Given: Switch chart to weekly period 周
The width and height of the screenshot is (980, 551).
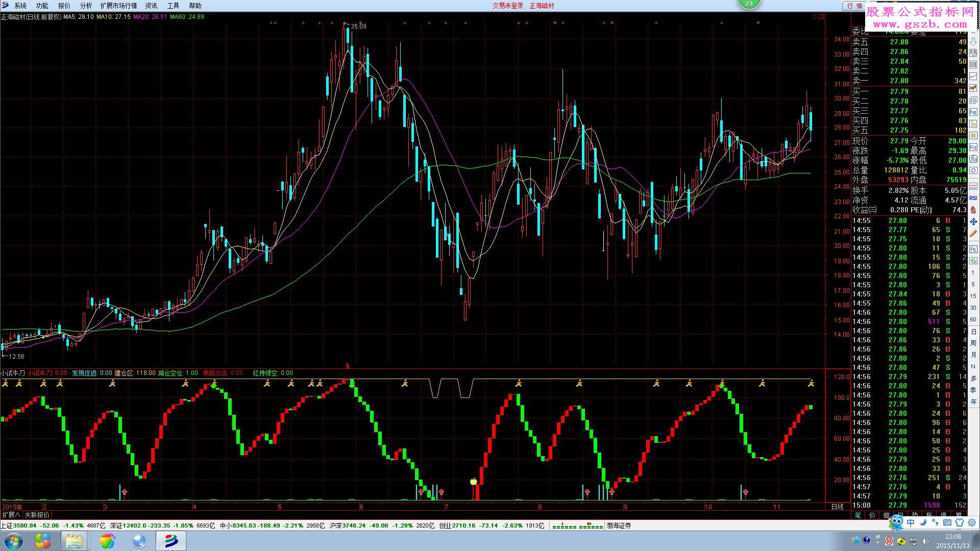Looking at the screenshot, I should [973, 343].
